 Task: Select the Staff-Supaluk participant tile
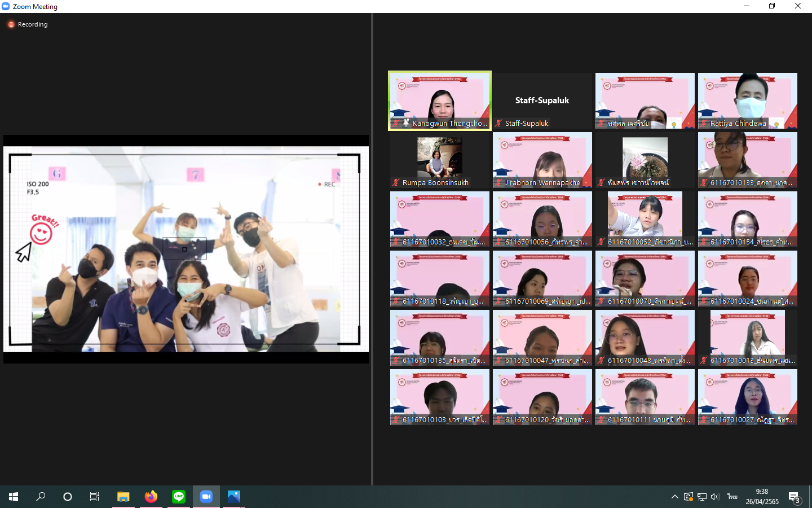(x=542, y=100)
